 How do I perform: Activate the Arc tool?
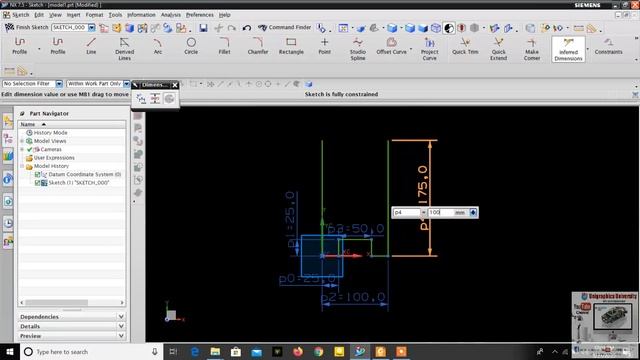pyautogui.click(x=158, y=46)
